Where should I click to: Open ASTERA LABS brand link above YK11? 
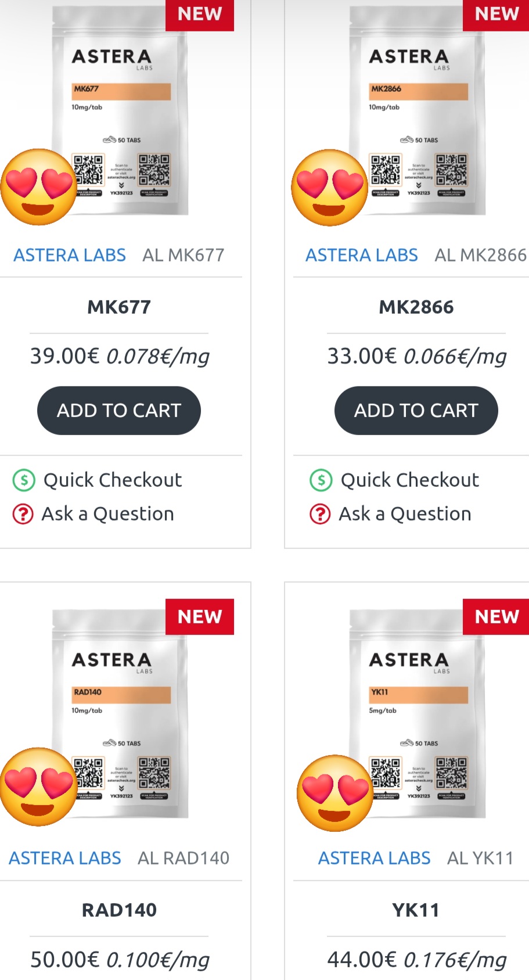(x=374, y=858)
